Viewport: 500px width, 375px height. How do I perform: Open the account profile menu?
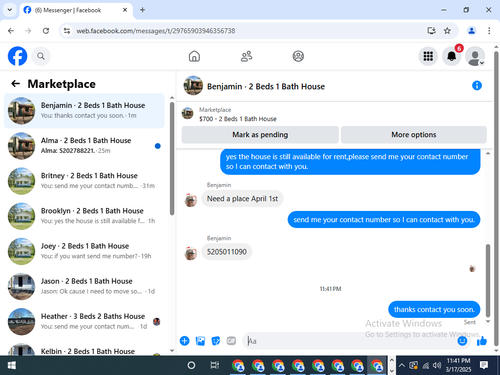(475, 56)
